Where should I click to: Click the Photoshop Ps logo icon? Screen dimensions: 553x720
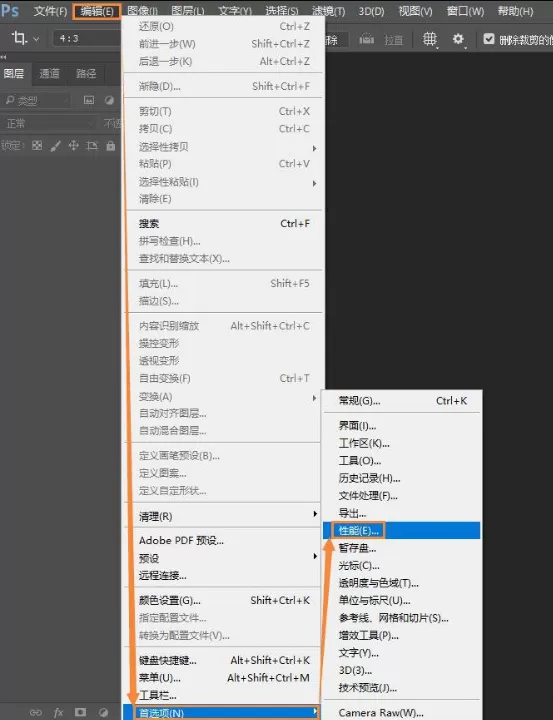pos(10,10)
